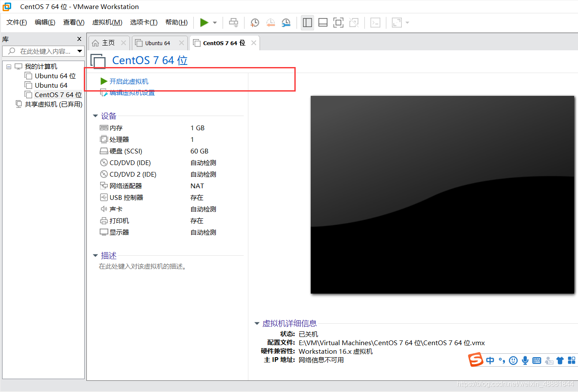This screenshot has width=578, height=392.
Task: Select 我的计算机 in the library tree
Action: [41, 67]
